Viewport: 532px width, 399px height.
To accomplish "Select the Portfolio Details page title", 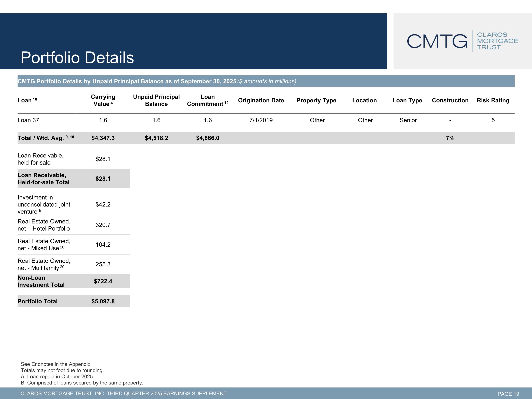I will (x=77, y=58).
